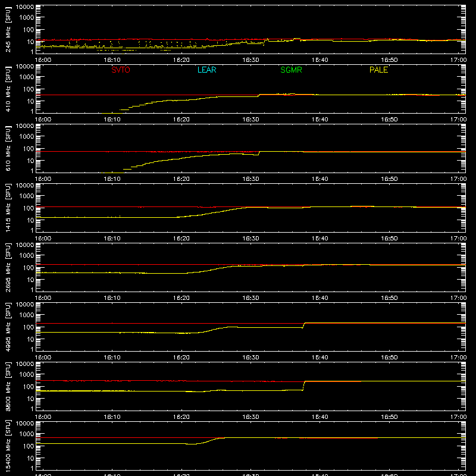476x476 pixels.
Task: Click 16:20 tick under the 8800 MHz panel
Action: pyautogui.click(x=181, y=417)
